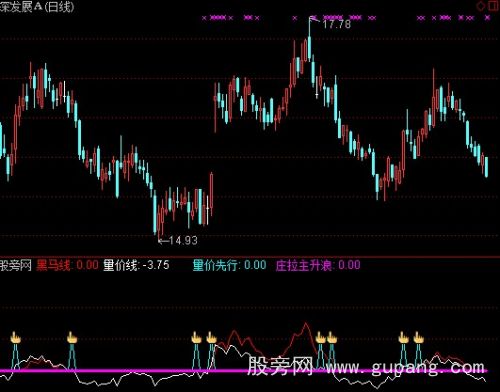Click the third hand signal icon from the left

click(197, 338)
